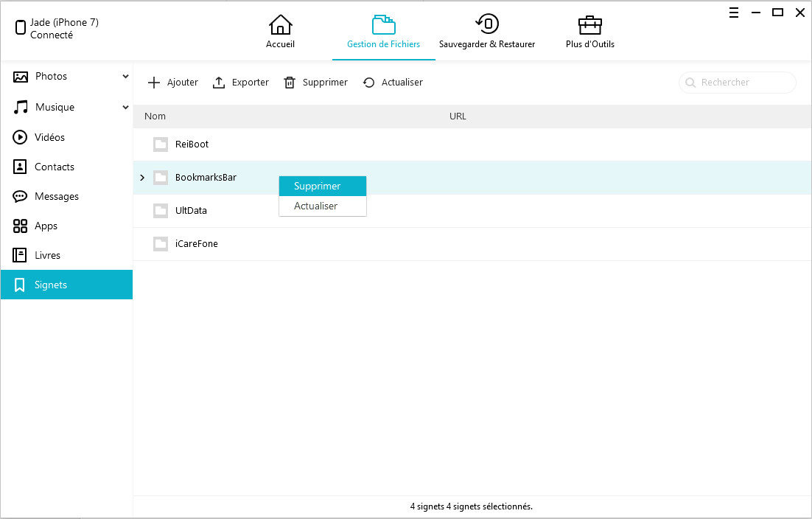Click the UltData folder icon

[x=161, y=211]
